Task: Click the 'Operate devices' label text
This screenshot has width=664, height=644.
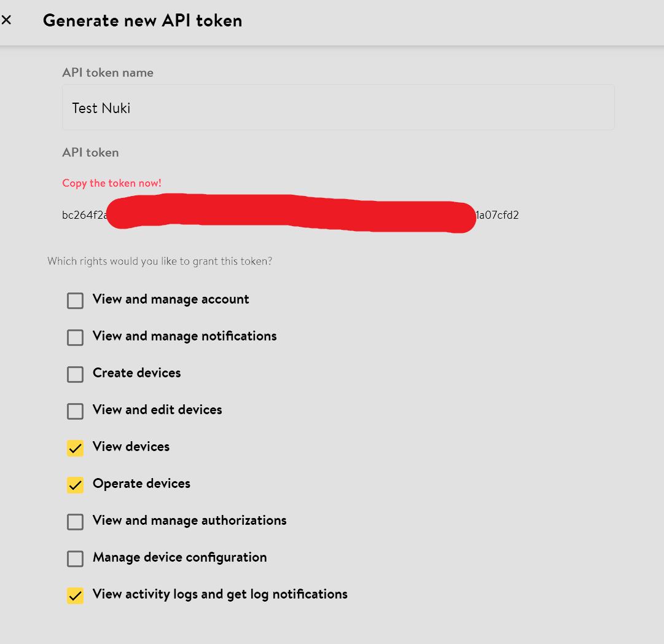Action: point(141,484)
